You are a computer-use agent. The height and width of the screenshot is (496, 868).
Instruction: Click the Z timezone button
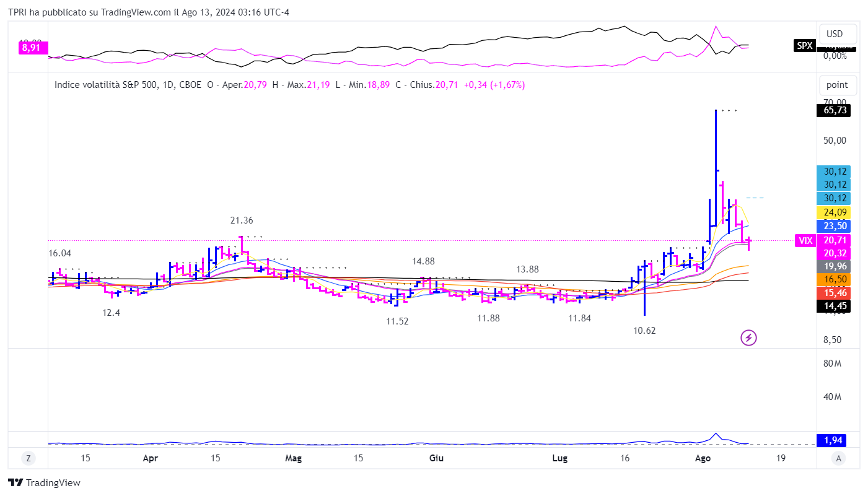[x=28, y=458]
